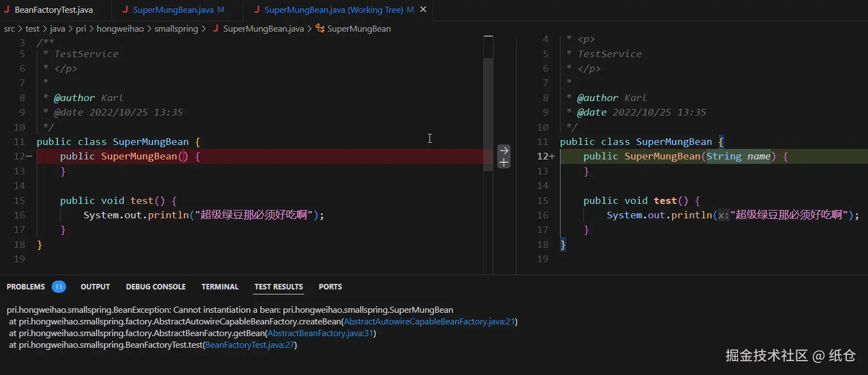Switch to the TERMINAL tab
The width and height of the screenshot is (868, 375).
(220, 287)
